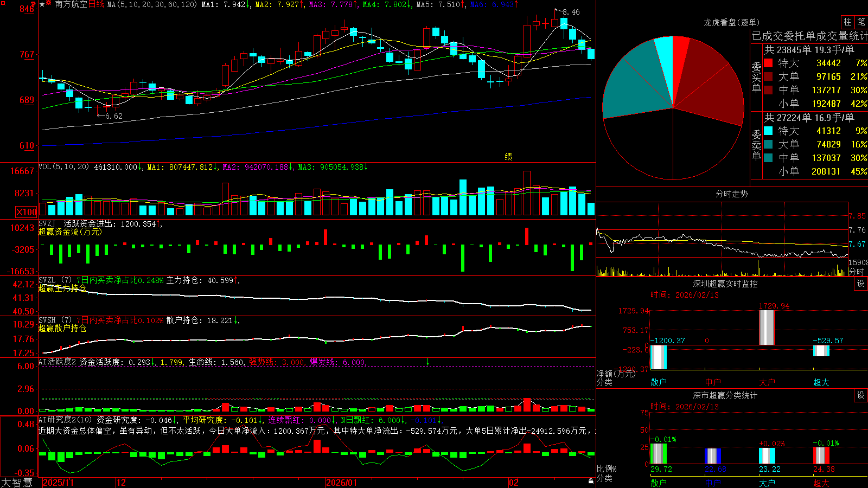Click the 2026/01 date marker on the timeline
868x488 pixels.
[342, 483]
